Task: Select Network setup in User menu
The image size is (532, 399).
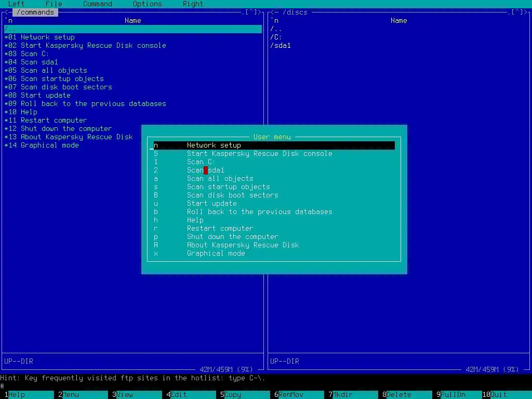Action: (x=274, y=145)
